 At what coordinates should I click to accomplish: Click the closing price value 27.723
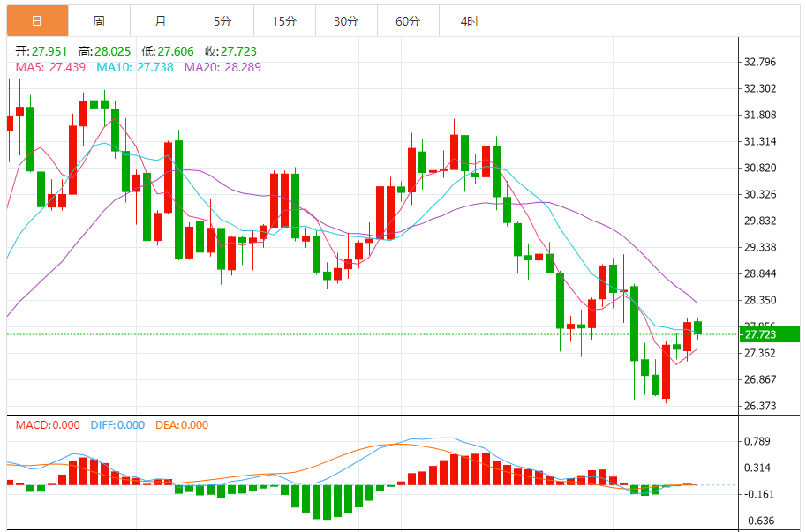click(x=238, y=51)
